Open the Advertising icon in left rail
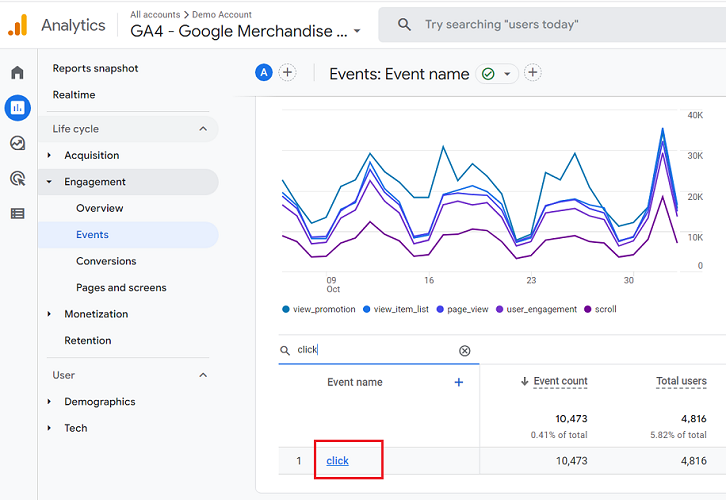726x500 pixels. [17, 178]
